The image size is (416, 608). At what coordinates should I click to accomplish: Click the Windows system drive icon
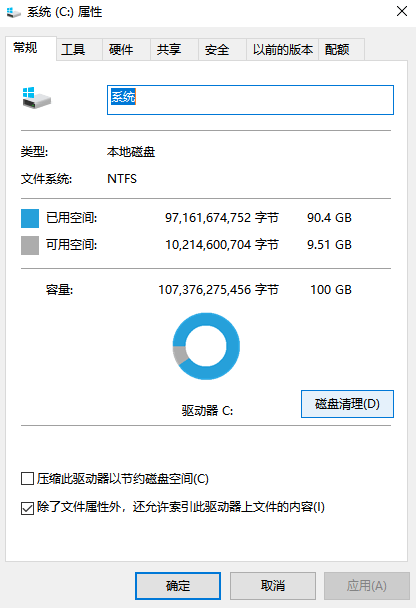point(36,98)
